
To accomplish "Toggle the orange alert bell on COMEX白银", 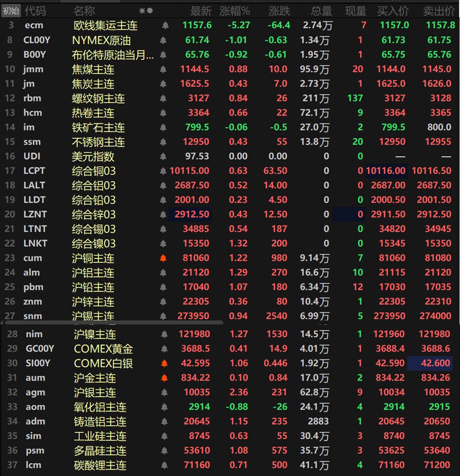I will pyautogui.click(x=165, y=364).
